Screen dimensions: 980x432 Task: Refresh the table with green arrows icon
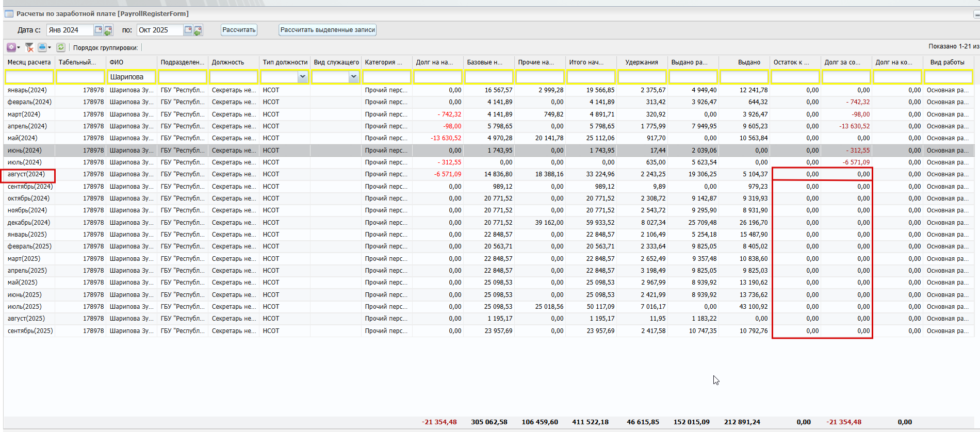61,47
